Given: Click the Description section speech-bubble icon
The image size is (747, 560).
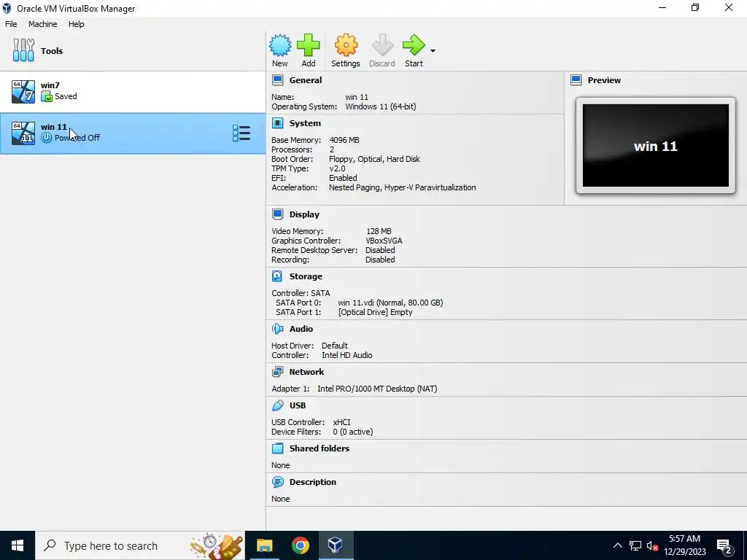Looking at the screenshot, I should pyautogui.click(x=277, y=482).
